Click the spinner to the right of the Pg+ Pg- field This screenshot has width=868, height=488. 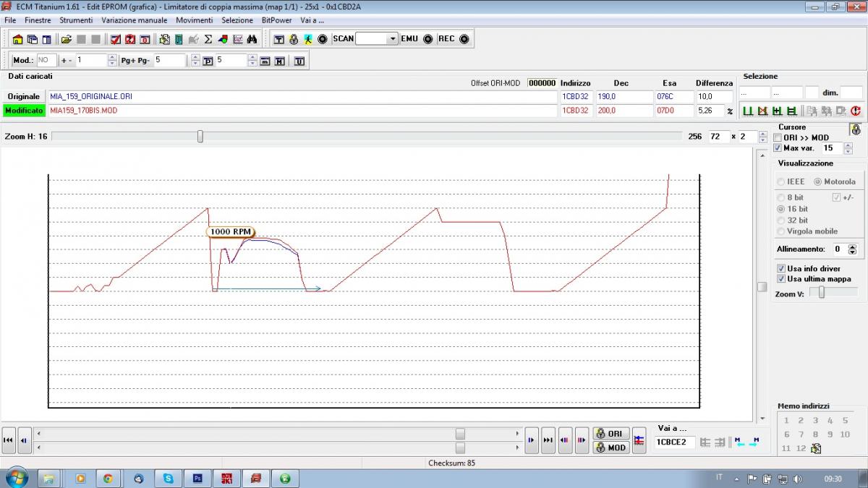coord(194,61)
